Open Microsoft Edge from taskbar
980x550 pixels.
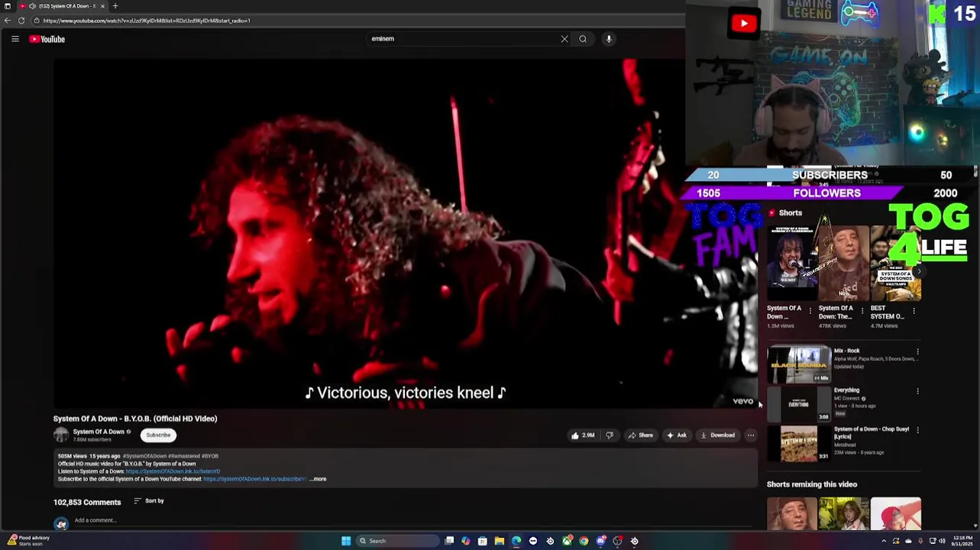click(x=516, y=541)
